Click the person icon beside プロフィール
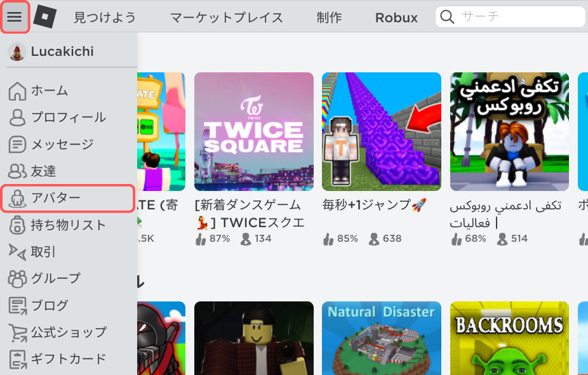Image resolution: width=588 pixels, height=375 pixels. [x=17, y=117]
